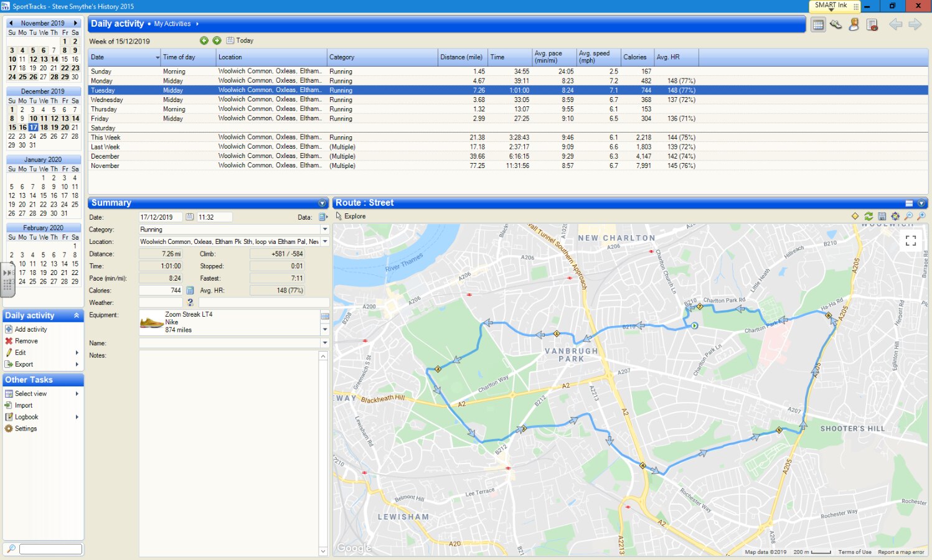The height and width of the screenshot is (560, 932).
Task: Open the Export submenu
Action: 24,364
